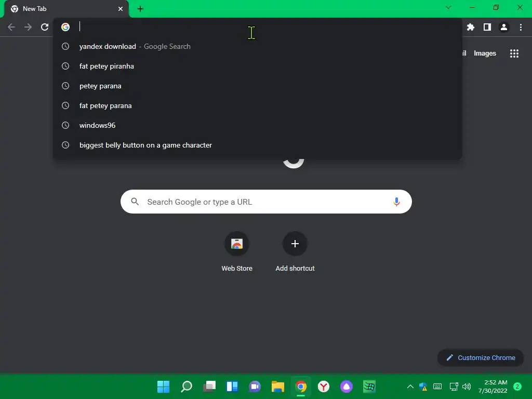This screenshot has height=399, width=532.
Task: Open the clock showing 2:52 AM
Action: tap(493, 387)
